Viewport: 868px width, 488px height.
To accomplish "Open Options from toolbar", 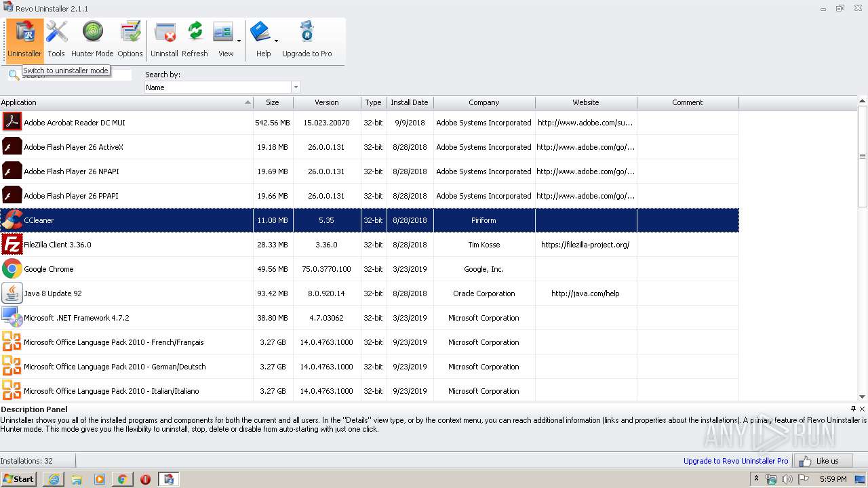I will (130, 40).
